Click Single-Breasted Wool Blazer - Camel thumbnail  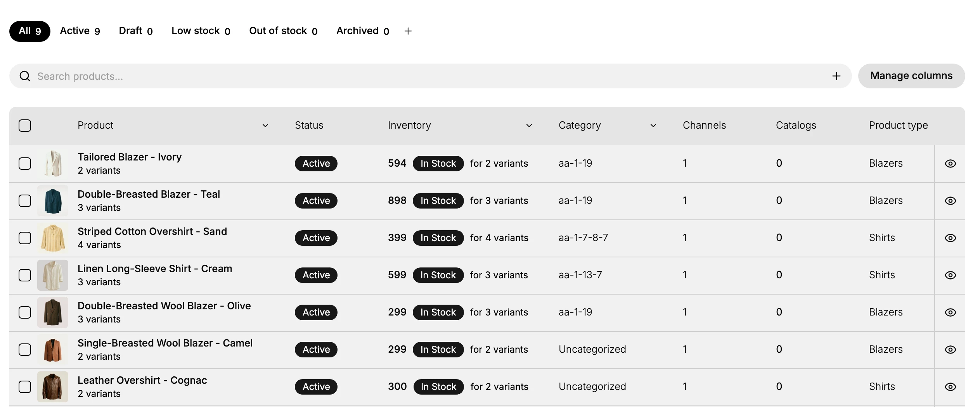coord(53,350)
